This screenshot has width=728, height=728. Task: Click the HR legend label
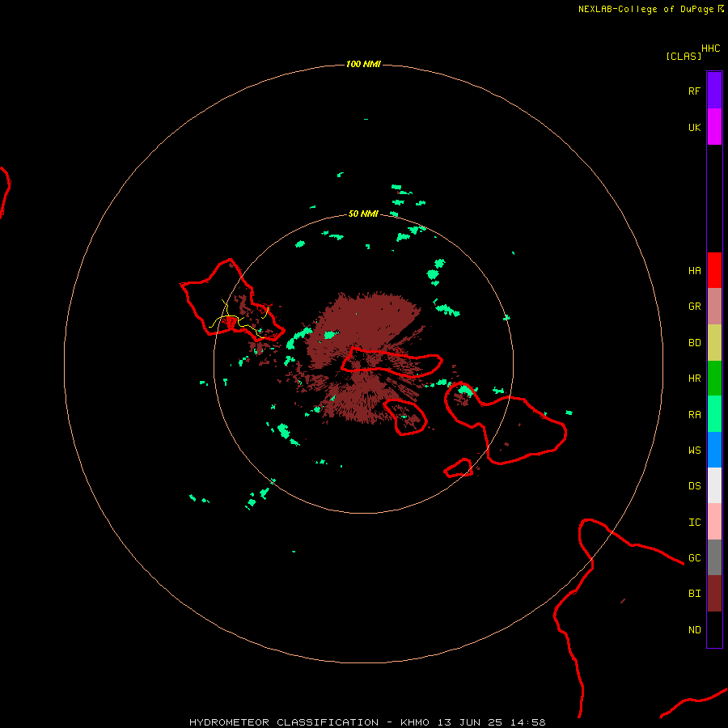point(694,379)
